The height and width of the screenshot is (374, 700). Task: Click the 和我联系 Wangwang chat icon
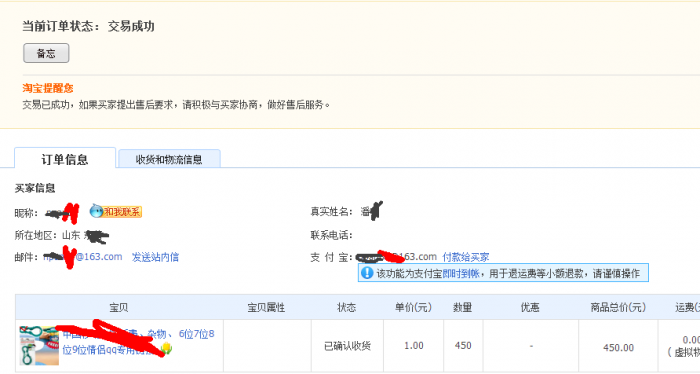[116, 212]
